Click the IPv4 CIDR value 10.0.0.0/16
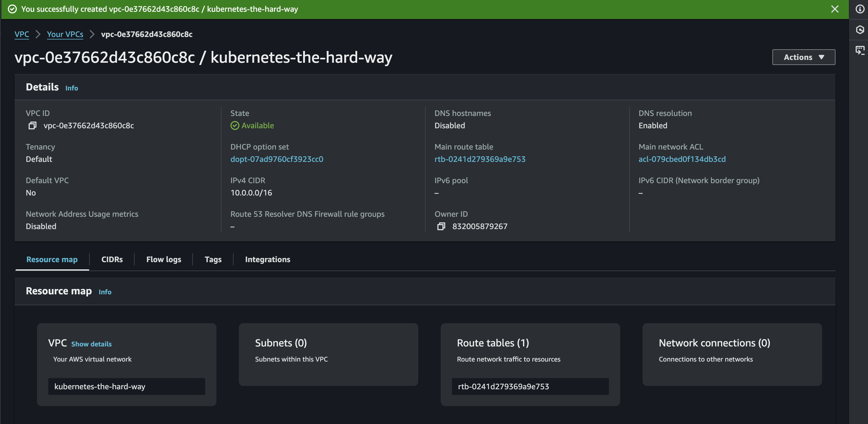This screenshot has height=424, width=868. click(251, 193)
